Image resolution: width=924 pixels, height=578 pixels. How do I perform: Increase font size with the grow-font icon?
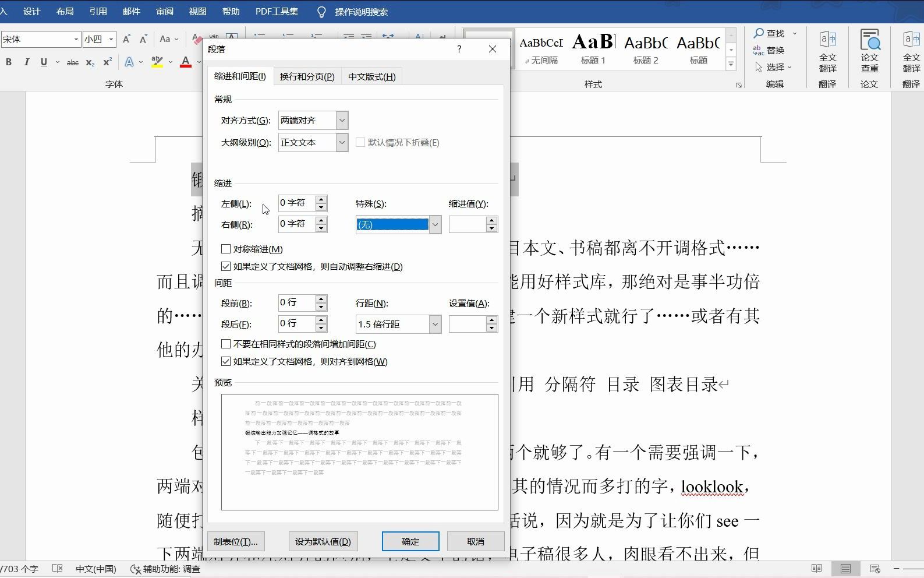(x=126, y=40)
